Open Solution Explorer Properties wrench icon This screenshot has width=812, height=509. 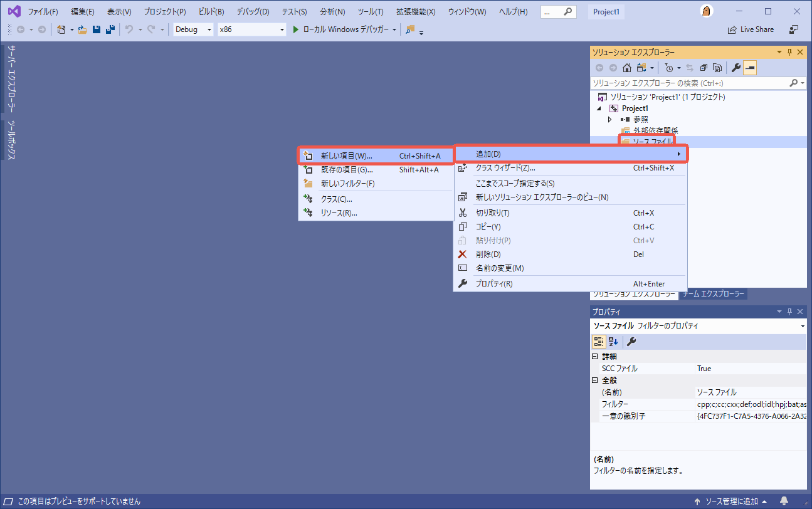[735, 67]
